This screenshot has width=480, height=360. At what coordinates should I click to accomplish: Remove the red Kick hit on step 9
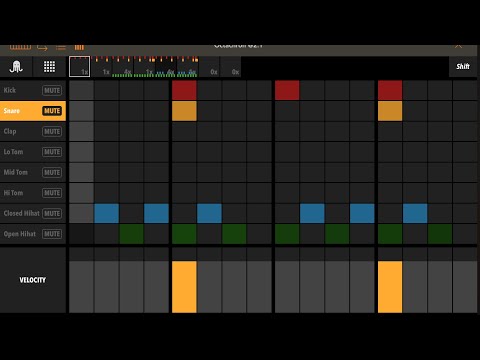click(x=287, y=90)
